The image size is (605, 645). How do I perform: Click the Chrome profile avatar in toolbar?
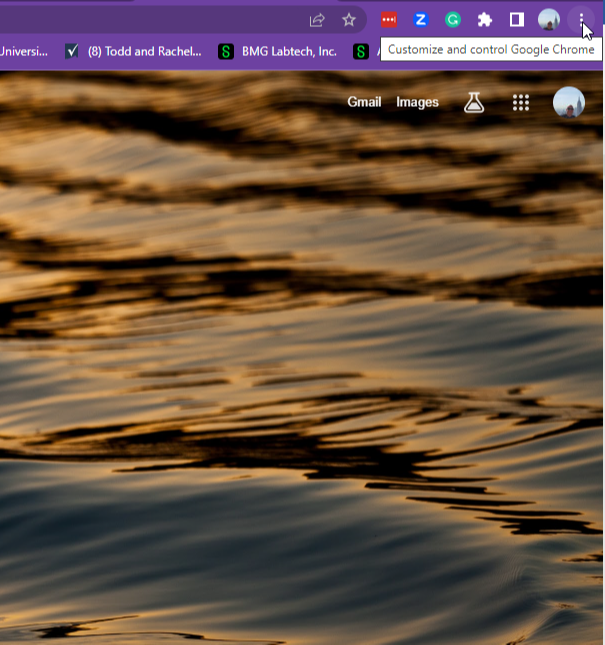[549, 20]
